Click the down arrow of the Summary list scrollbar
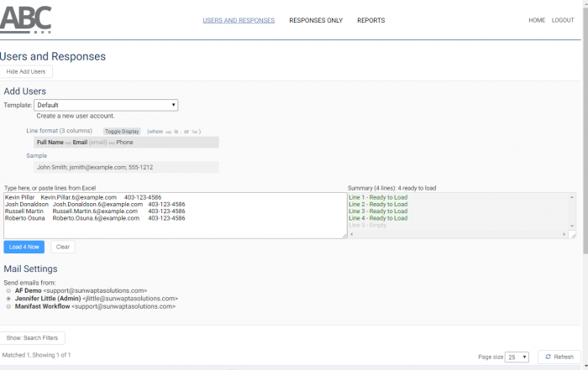The image size is (588, 370). coord(572,225)
